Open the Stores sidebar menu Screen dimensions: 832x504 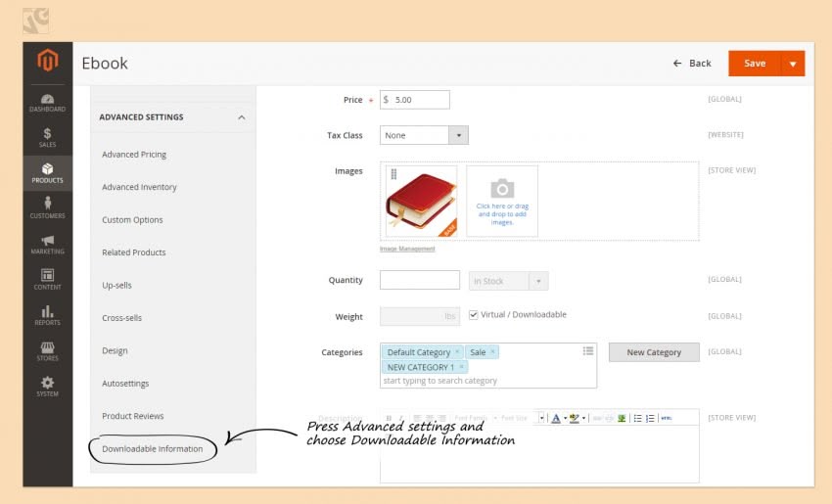click(x=47, y=350)
